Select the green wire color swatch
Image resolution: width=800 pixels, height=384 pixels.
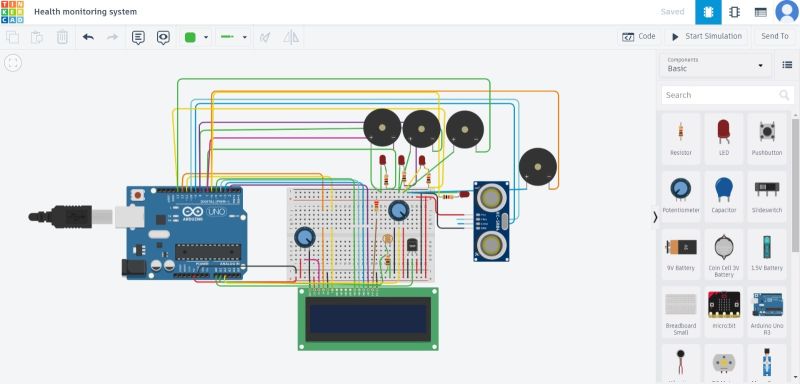(190, 37)
